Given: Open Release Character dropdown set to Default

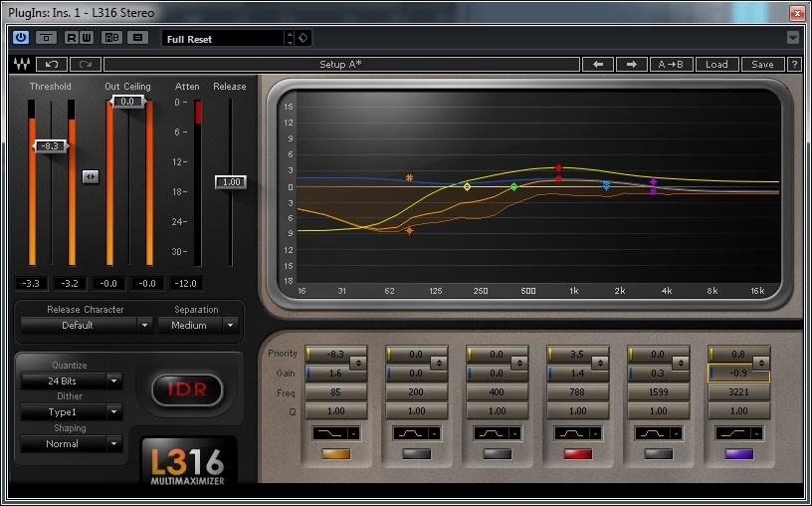Looking at the screenshot, I should point(86,326).
